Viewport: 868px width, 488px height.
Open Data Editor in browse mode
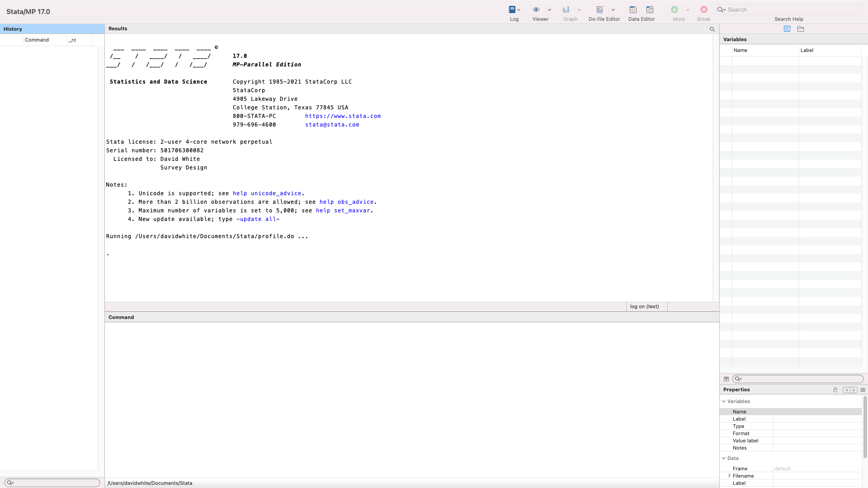650,9
